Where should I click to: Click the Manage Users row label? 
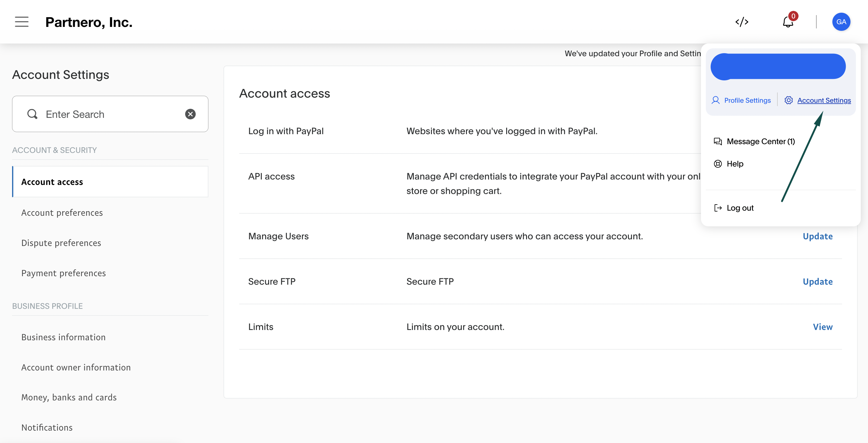pos(278,236)
